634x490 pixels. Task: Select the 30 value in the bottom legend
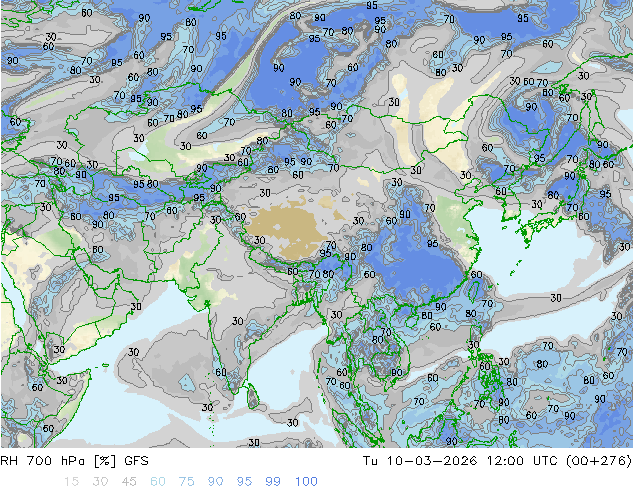[100, 482]
